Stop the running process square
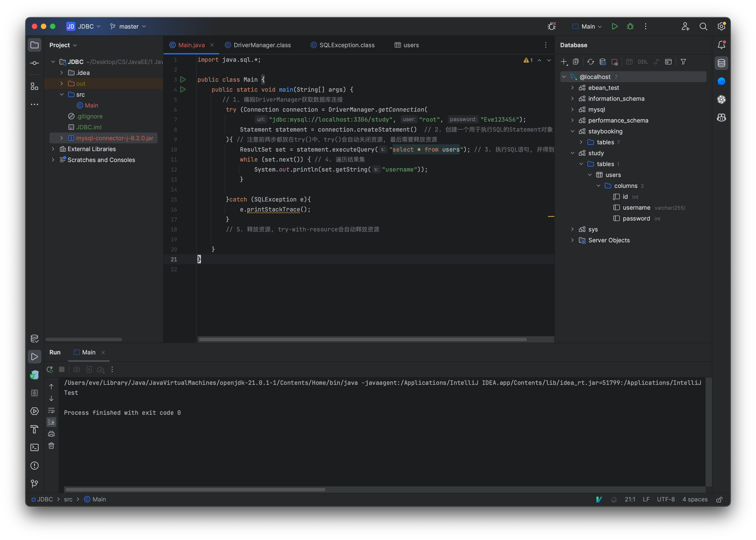The width and height of the screenshot is (756, 540). pos(62,369)
